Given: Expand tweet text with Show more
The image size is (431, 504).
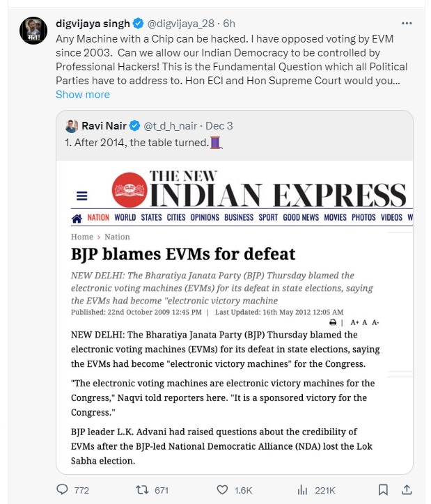Looking at the screenshot, I should [82, 95].
